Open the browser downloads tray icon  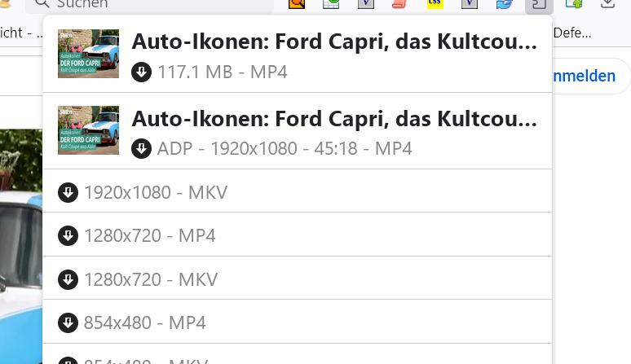[607, 3]
